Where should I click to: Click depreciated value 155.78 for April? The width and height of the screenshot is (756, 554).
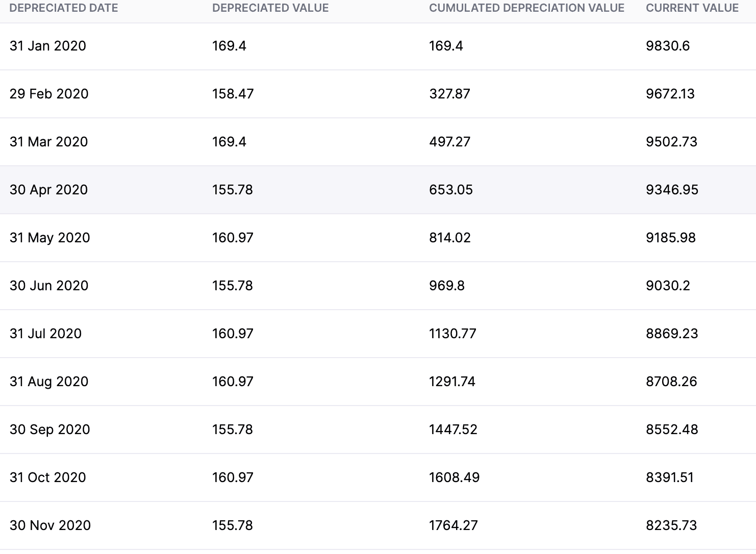tap(233, 190)
